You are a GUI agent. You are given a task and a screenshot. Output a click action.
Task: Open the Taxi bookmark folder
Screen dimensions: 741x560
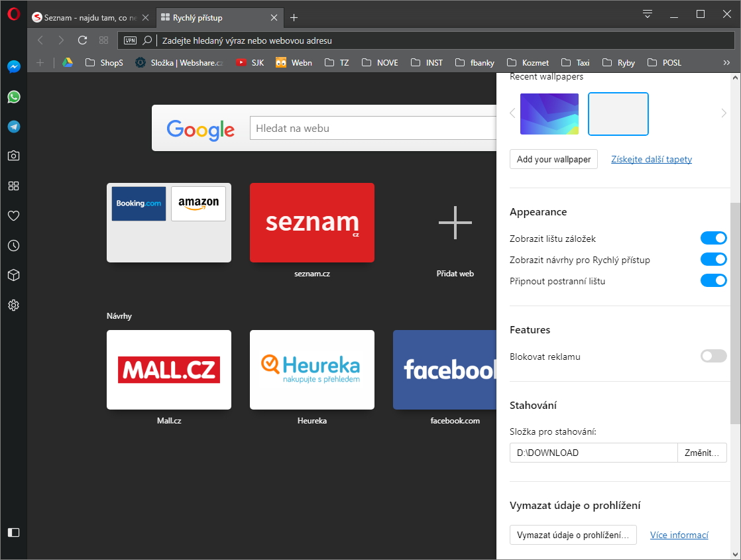575,62
